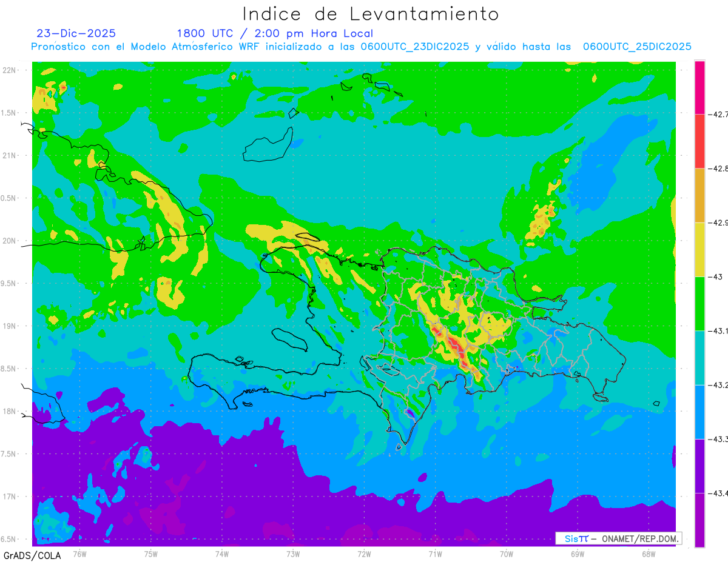Screen dimensions: 728x562
Task: Click the blue 'SisTT' logo text
Action: tap(576, 538)
